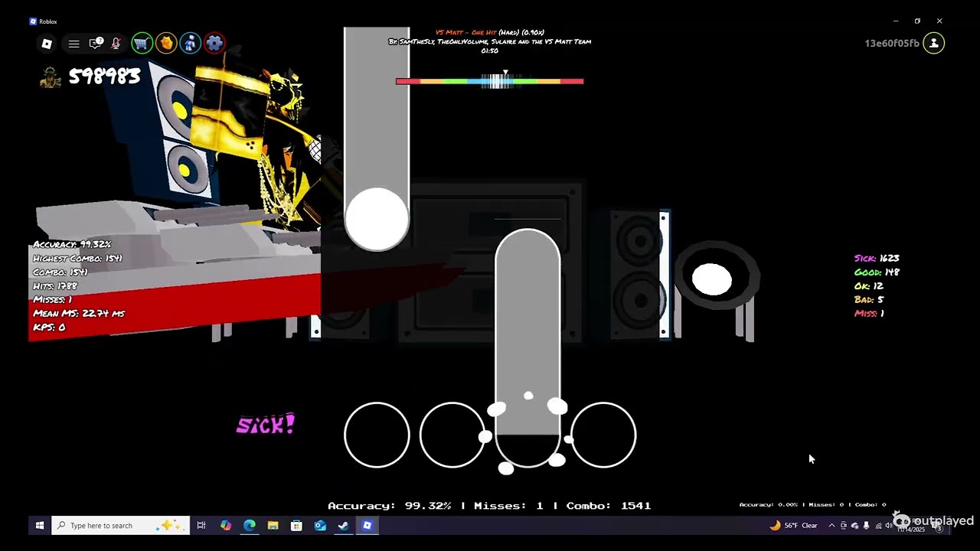Screen dimensions: 980x551
Task: Open Steam from the taskbar
Action: click(x=343, y=526)
